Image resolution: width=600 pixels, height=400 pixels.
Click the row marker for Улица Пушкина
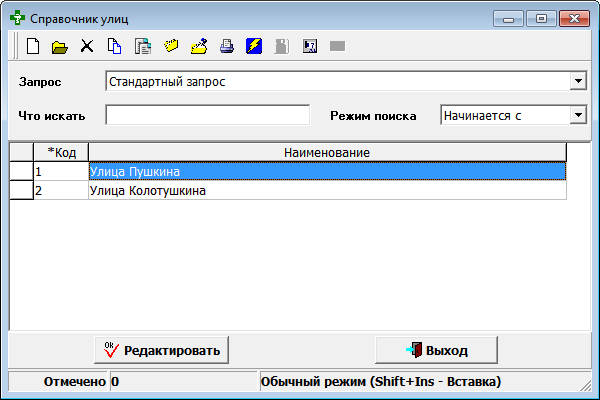(21, 171)
